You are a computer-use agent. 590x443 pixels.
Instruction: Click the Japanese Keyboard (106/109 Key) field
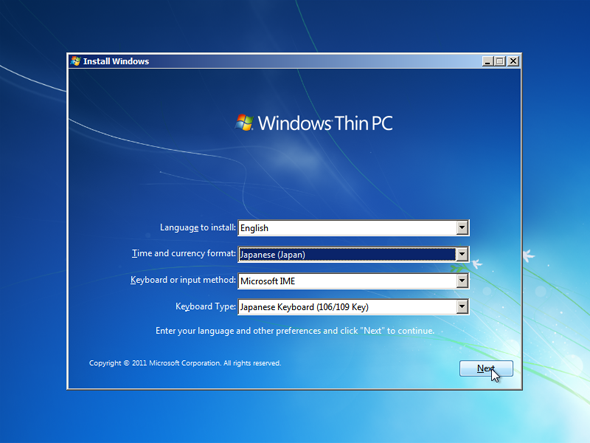click(353, 307)
